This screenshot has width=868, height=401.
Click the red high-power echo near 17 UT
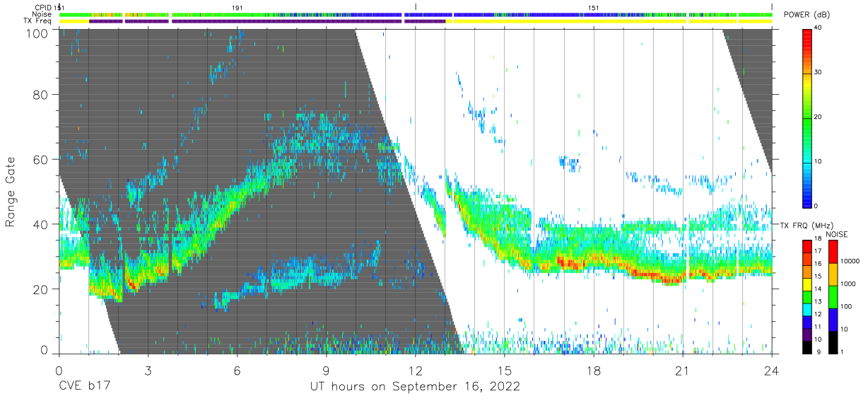565,262
